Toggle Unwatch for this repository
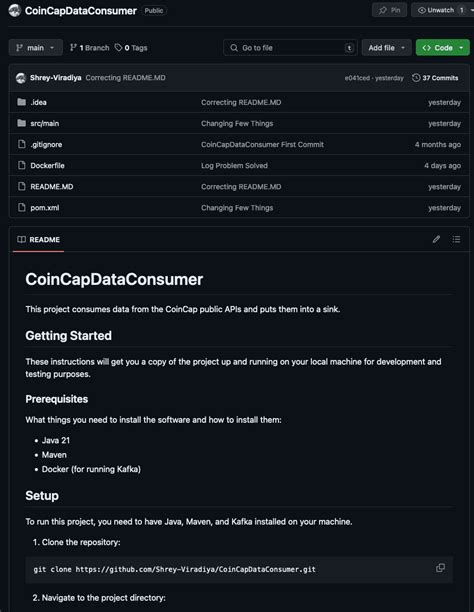This screenshot has width=474, height=612. (x=439, y=10)
